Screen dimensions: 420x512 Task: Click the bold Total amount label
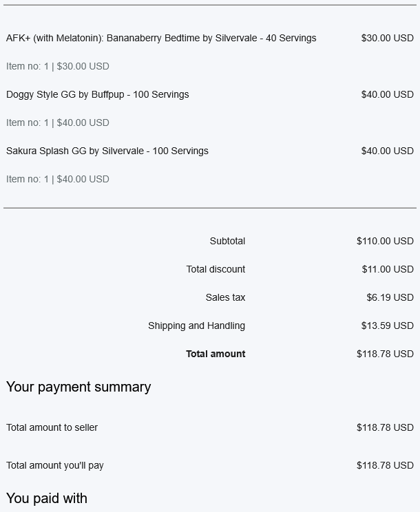click(x=216, y=354)
